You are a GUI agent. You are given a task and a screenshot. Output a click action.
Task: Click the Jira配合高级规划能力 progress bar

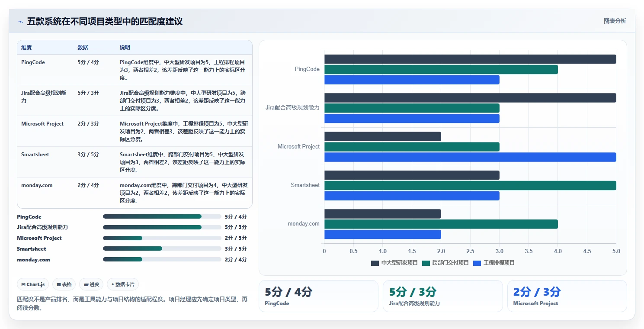tap(162, 227)
